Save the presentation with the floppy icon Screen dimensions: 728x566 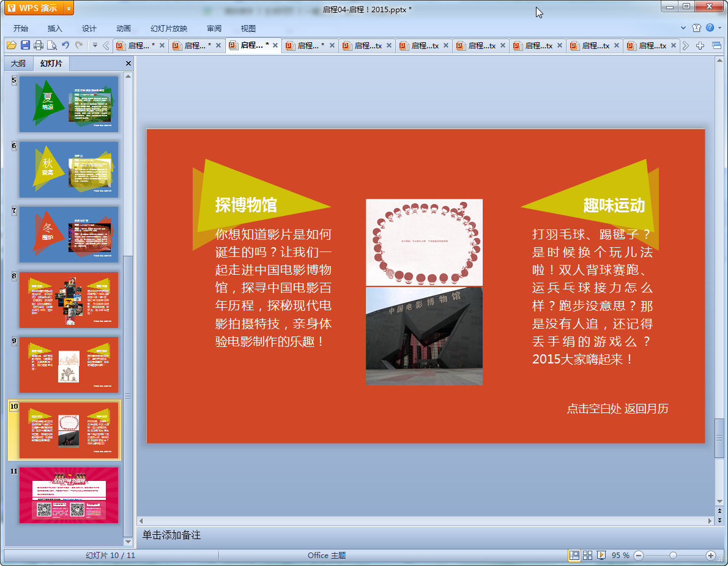pyautogui.click(x=25, y=45)
